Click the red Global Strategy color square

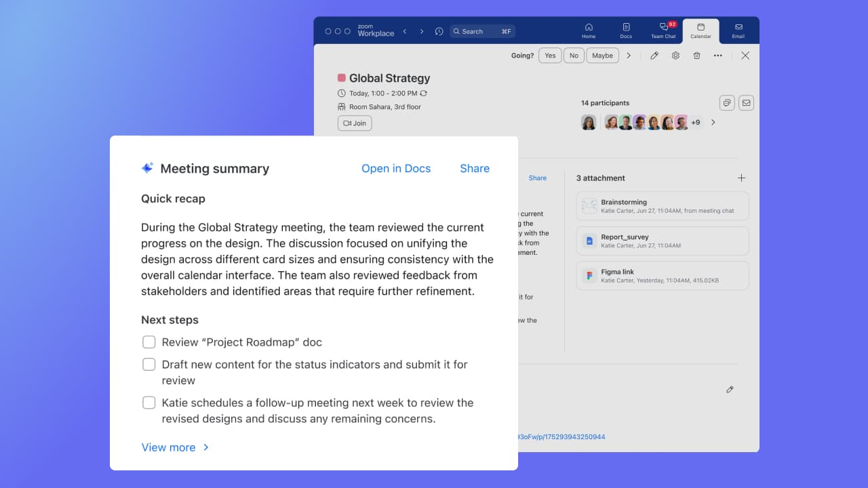click(342, 78)
